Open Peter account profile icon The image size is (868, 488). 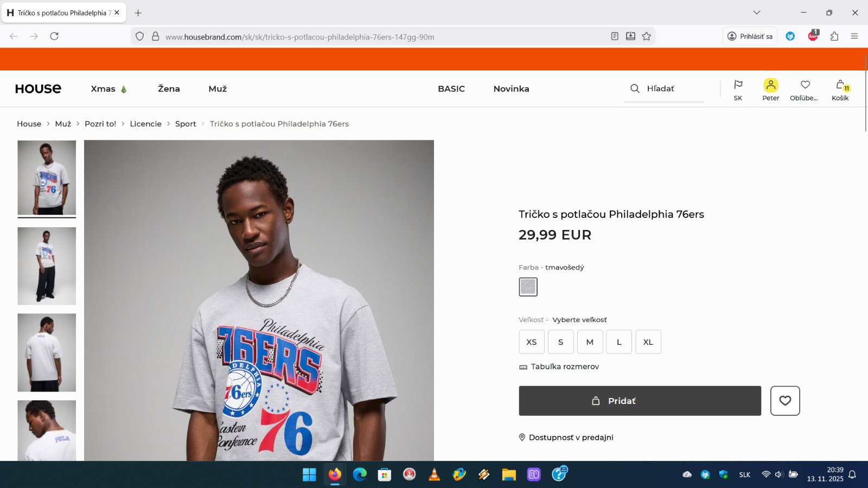coord(770,86)
